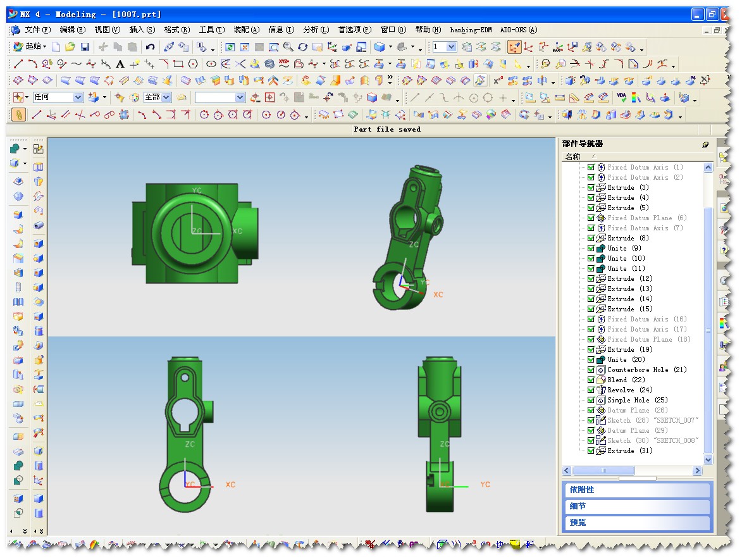Click the pin icon in Part Navigator header
742x560 pixels.
pos(705,144)
